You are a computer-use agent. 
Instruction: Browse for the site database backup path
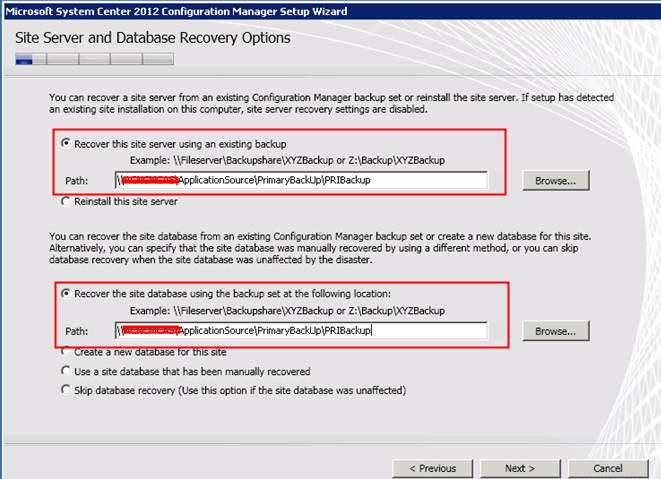point(556,331)
